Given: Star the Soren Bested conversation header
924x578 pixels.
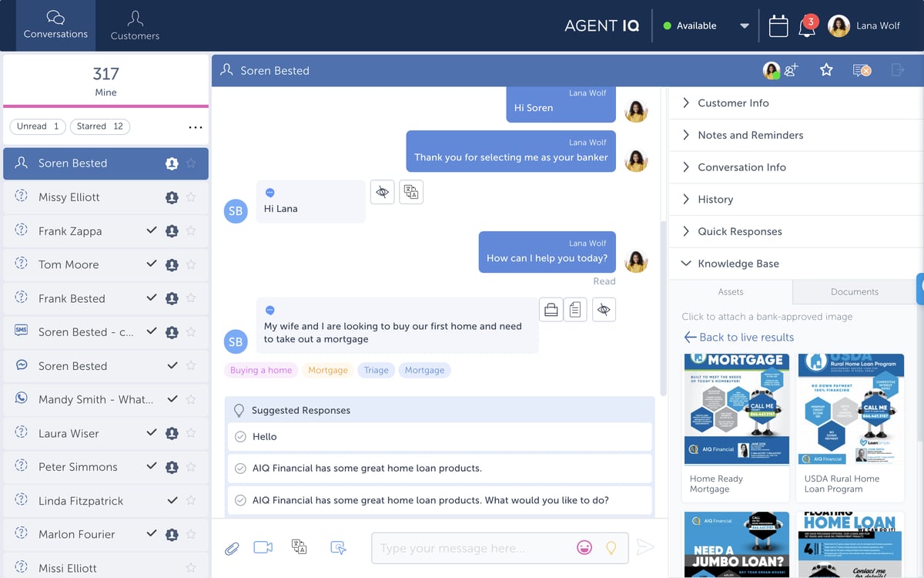Looking at the screenshot, I should coord(825,70).
